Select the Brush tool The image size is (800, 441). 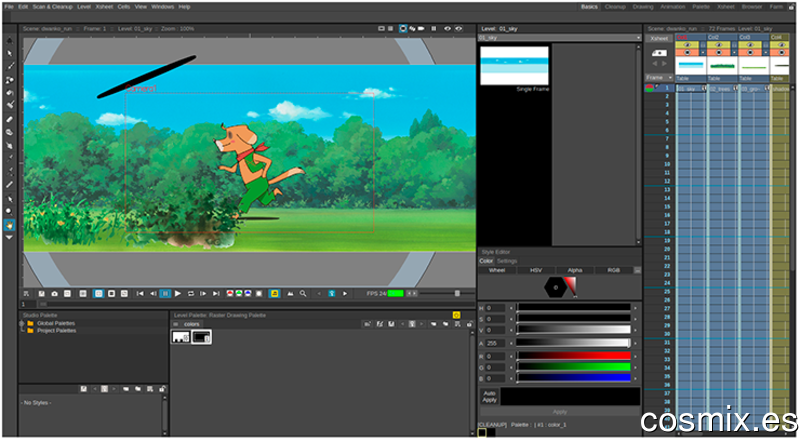coord(9,66)
